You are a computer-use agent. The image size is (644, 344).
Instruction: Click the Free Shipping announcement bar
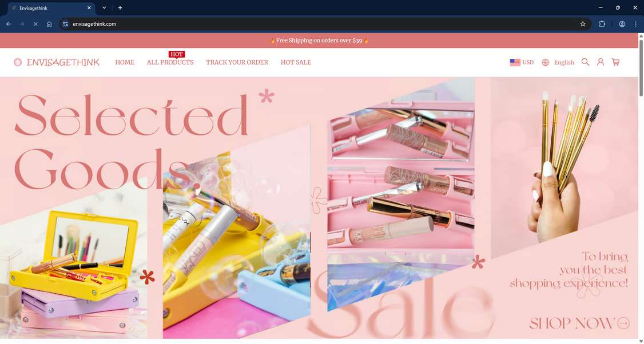(x=319, y=40)
